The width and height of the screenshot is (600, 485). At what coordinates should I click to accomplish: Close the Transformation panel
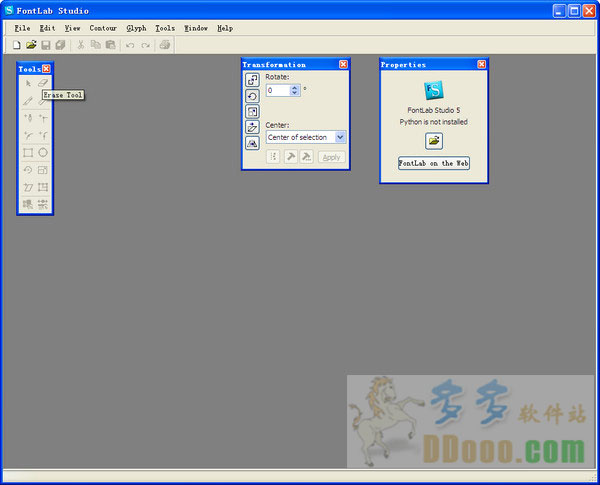(x=343, y=64)
